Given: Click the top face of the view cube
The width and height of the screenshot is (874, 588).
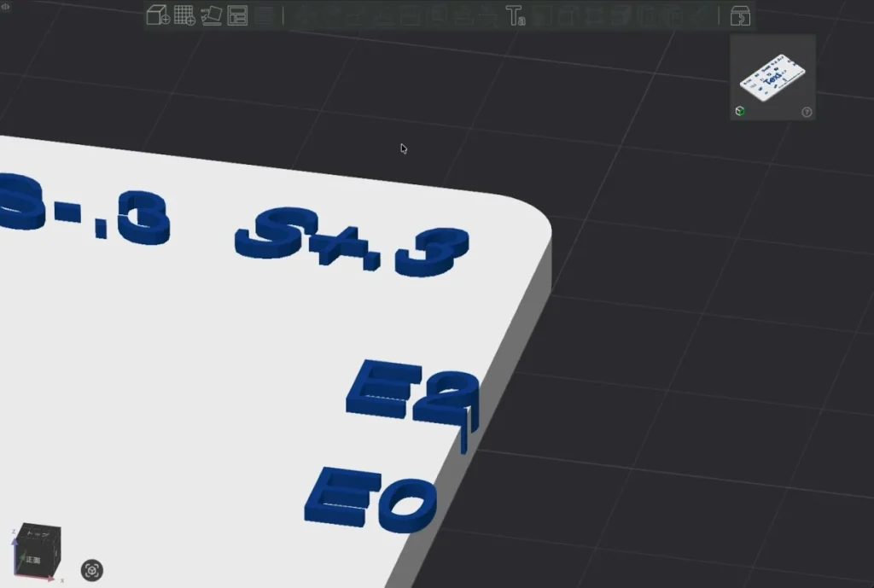Looking at the screenshot, I should pos(39,533).
